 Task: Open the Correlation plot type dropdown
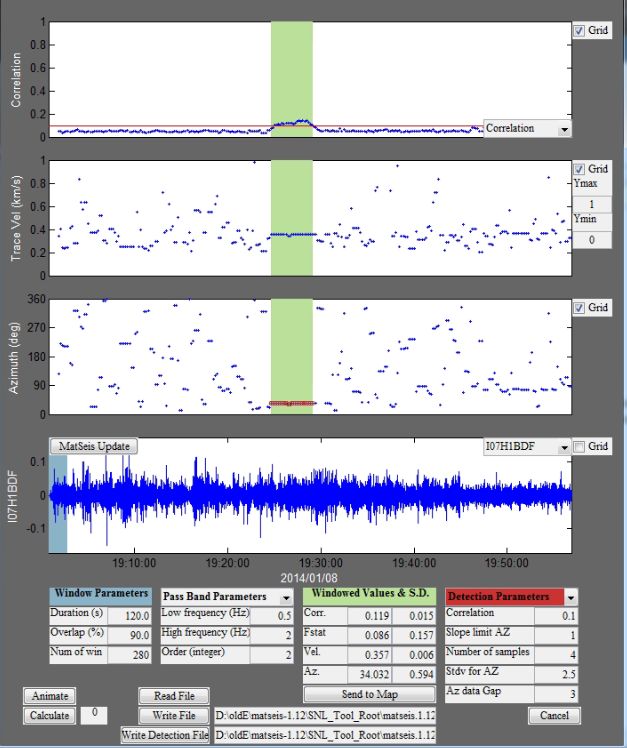527,129
